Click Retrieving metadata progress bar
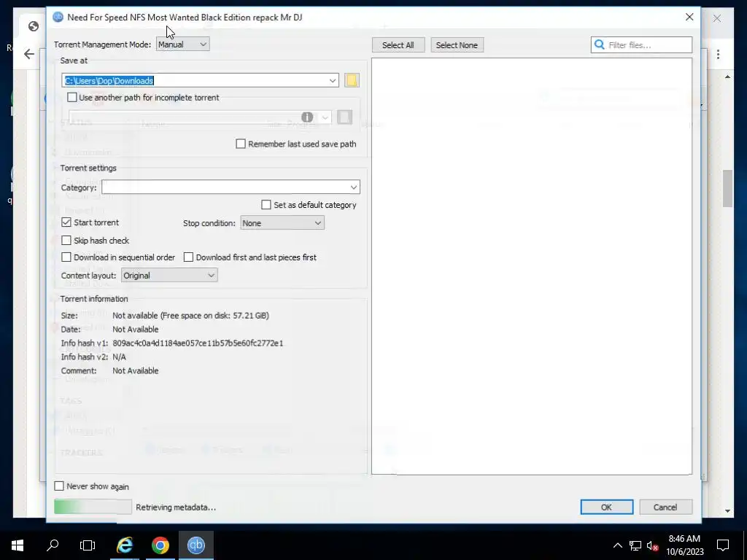 (93, 507)
